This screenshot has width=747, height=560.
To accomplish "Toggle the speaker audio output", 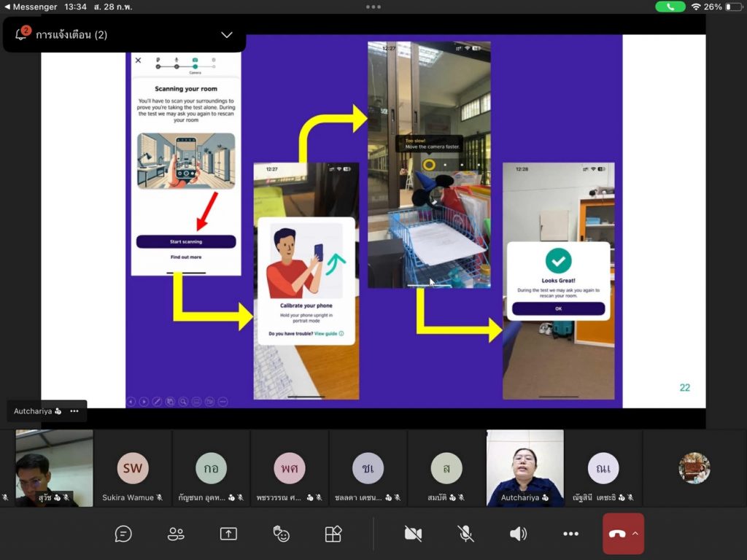I will point(518,534).
